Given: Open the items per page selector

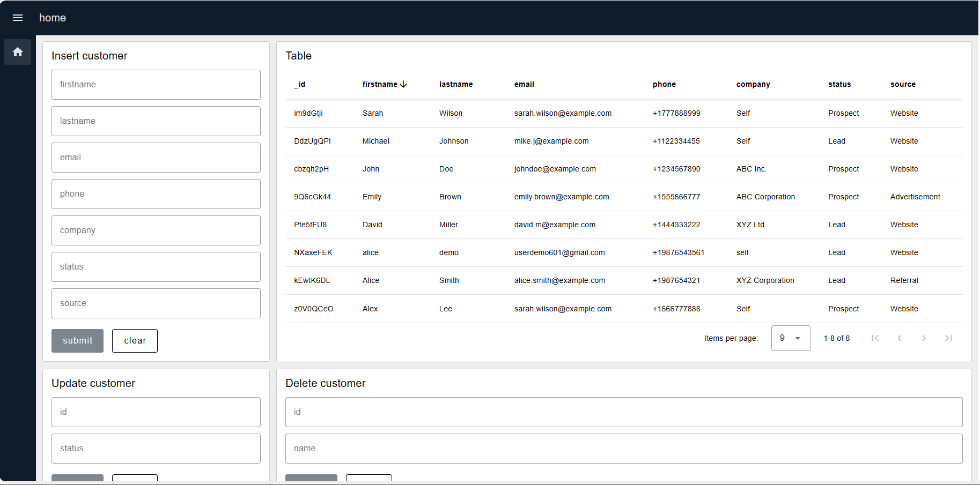Looking at the screenshot, I should click(790, 338).
